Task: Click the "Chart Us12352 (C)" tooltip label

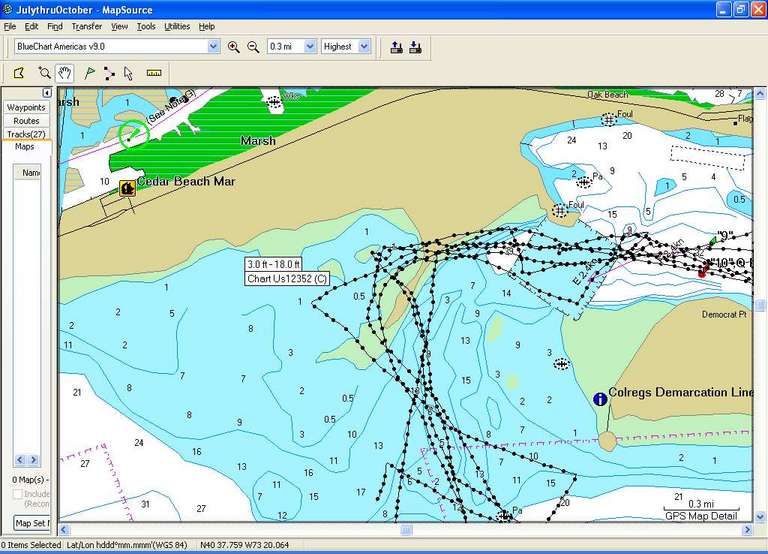Action: (x=287, y=279)
